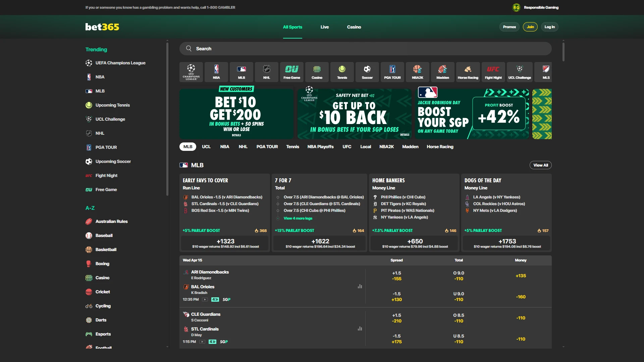The width and height of the screenshot is (644, 362).
Task: Expand View 4 more legs
Action: [x=298, y=218]
